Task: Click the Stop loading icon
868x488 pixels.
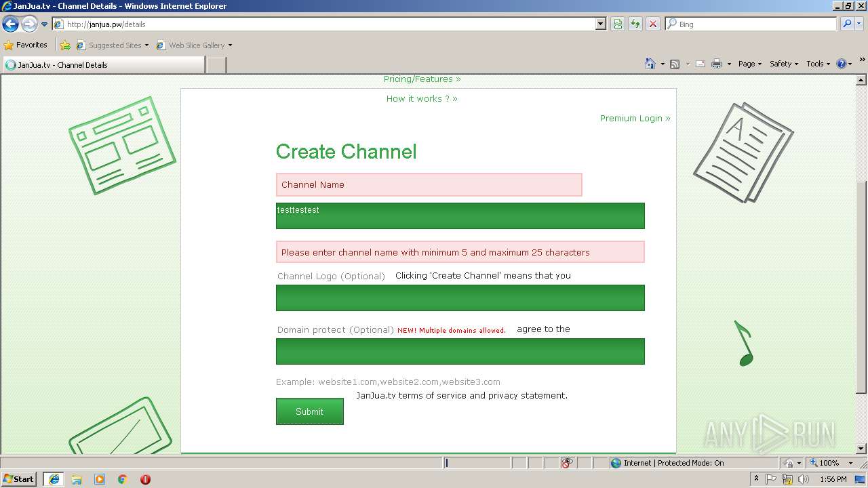Action: tap(653, 24)
